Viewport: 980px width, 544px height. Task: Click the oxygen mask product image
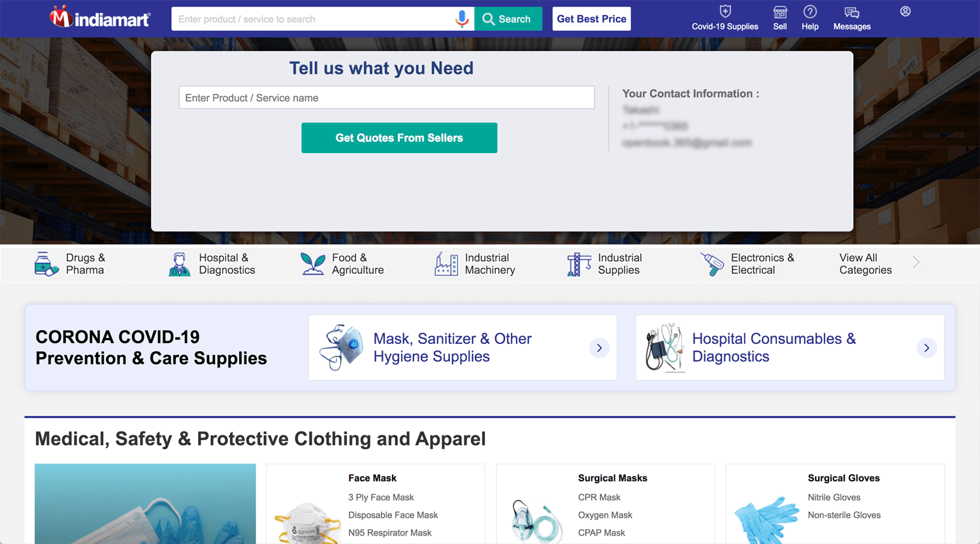pyautogui.click(x=537, y=522)
